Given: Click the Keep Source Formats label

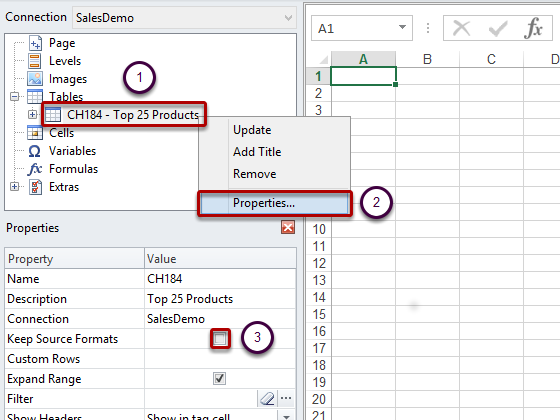Looking at the screenshot, I should [62, 339].
